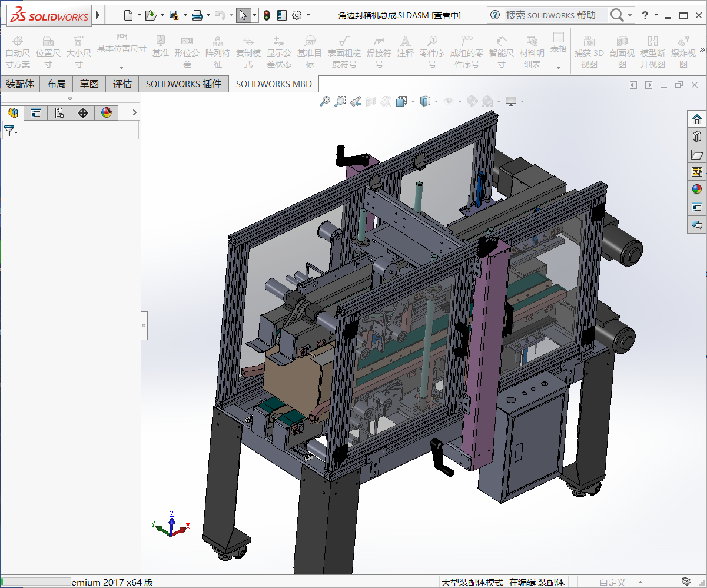Toggle the Select cursor tool

pos(243,15)
